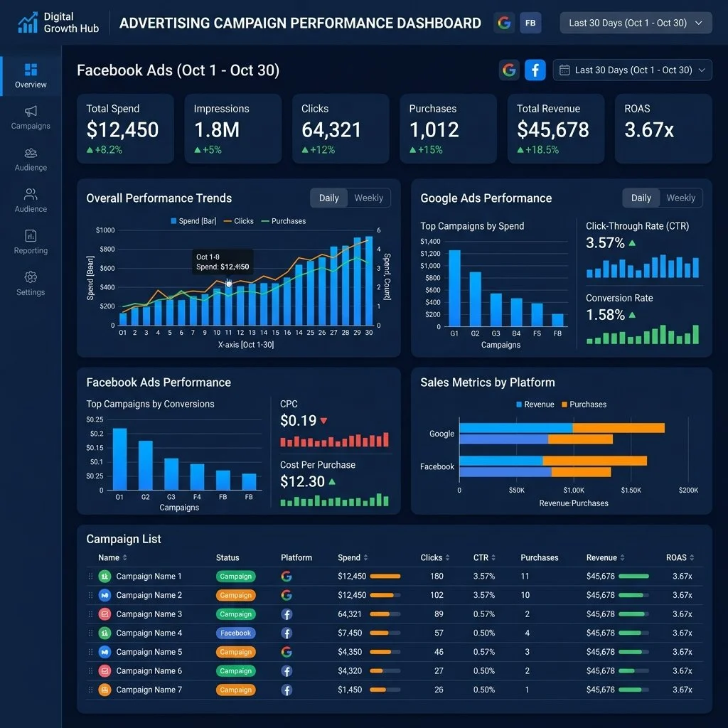The width and height of the screenshot is (728, 728).
Task: Click the Facebook platform icon for Campaign Name 7
Action: (287, 690)
